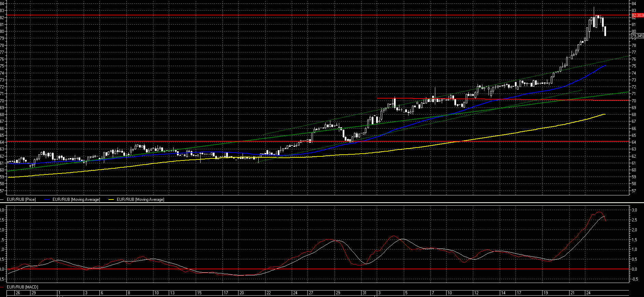Select date marker 26 on time axis
The width and height of the screenshot is (644, 297).
pos(18,293)
